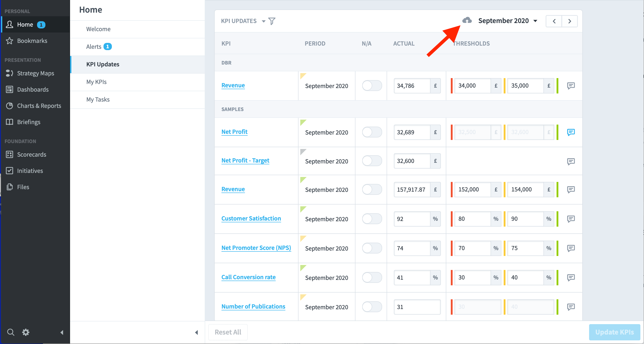Open settings gear icon

(x=26, y=332)
